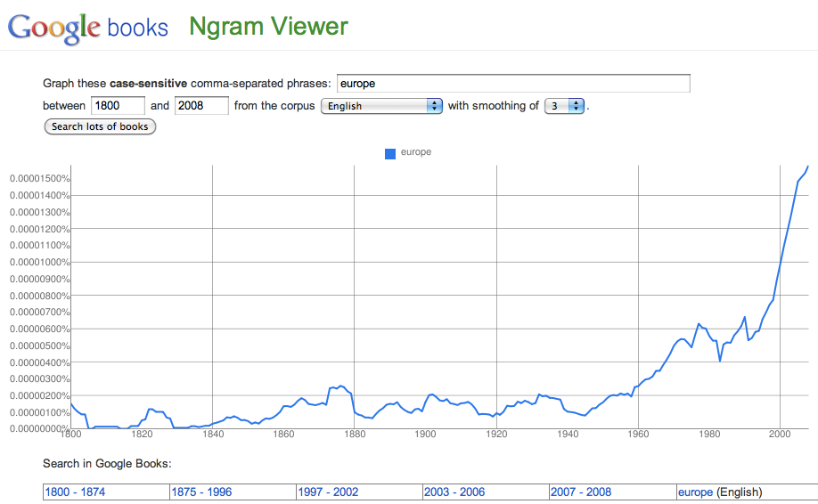818x504 pixels.
Task: Click the phrases input field containing europe
Action: [513, 84]
